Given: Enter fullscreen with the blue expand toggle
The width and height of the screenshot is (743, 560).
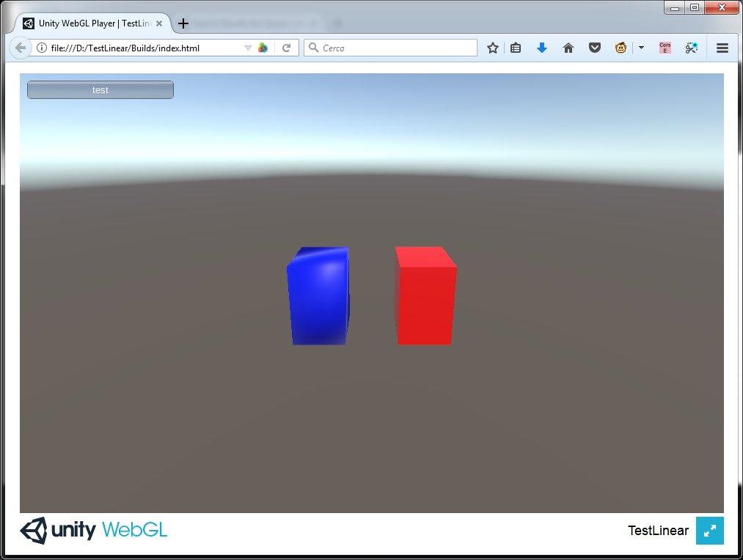Looking at the screenshot, I should pyautogui.click(x=709, y=530).
